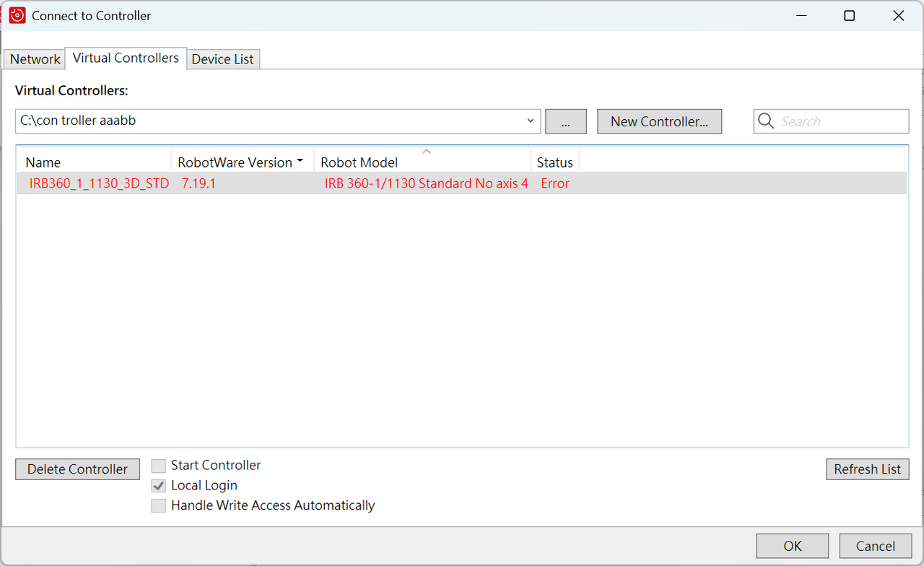Viewport: 924px width, 566px height.
Task: Click the version cell 7.19.1
Action: pyautogui.click(x=199, y=183)
